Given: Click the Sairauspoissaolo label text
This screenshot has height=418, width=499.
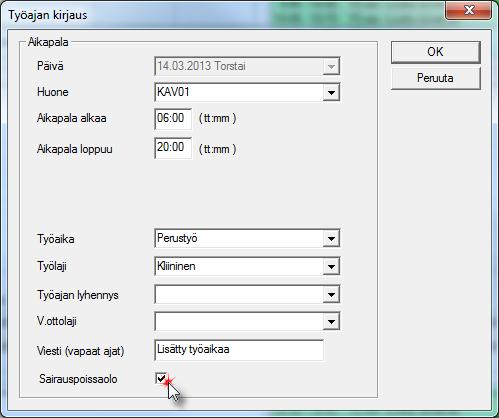Looking at the screenshot, I should coord(78,379).
